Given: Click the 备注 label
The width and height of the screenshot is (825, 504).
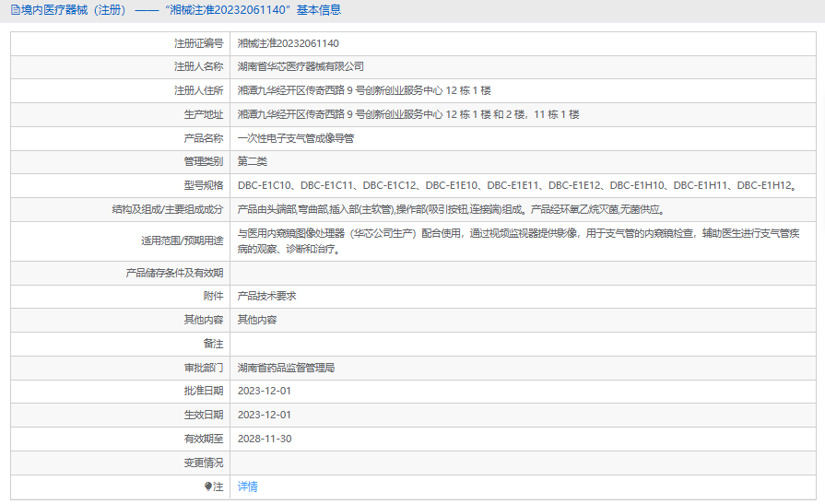Looking at the screenshot, I should pos(214,344).
